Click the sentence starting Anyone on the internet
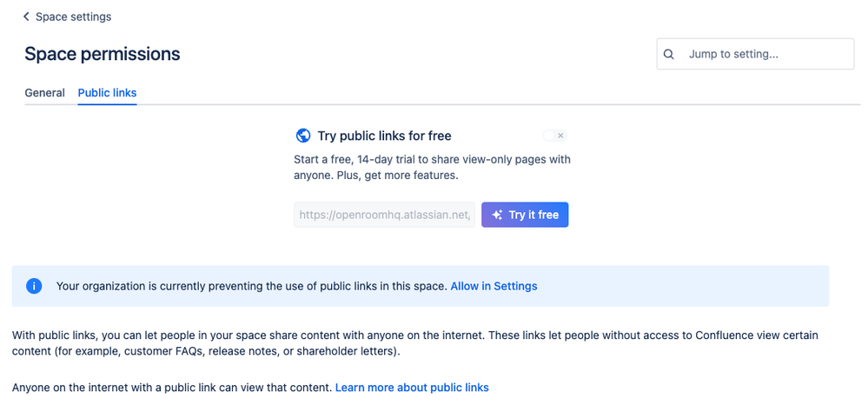 coord(172,388)
